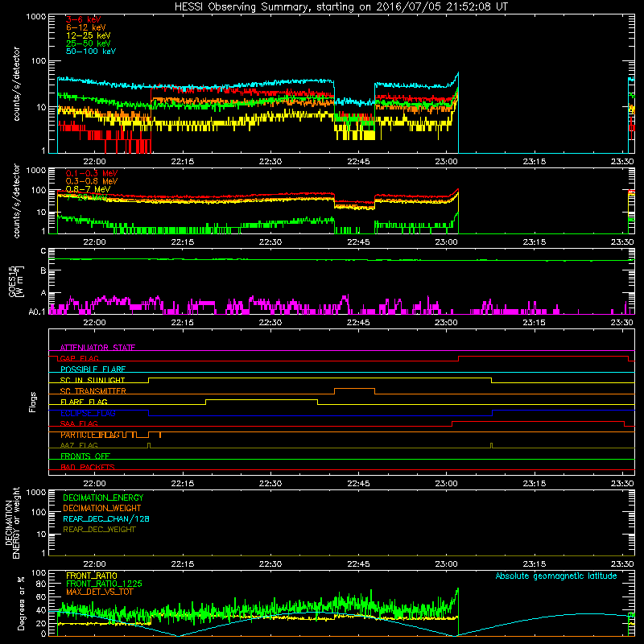Click the REAR_DEC_WEIGHT legend label
644x644 pixels.
click(99, 530)
